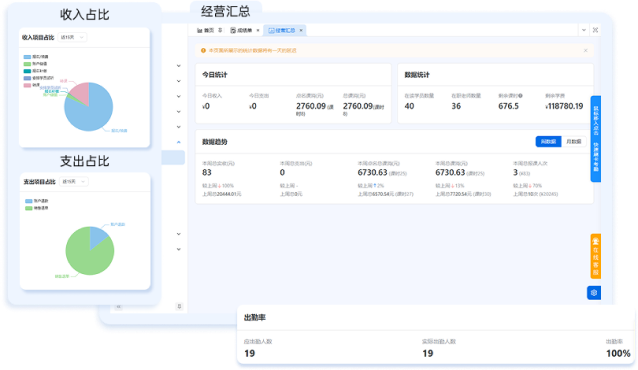Toggle purple-blue legend entry in income chart
The image size is (638, 370).
click(x=39, y=78)
